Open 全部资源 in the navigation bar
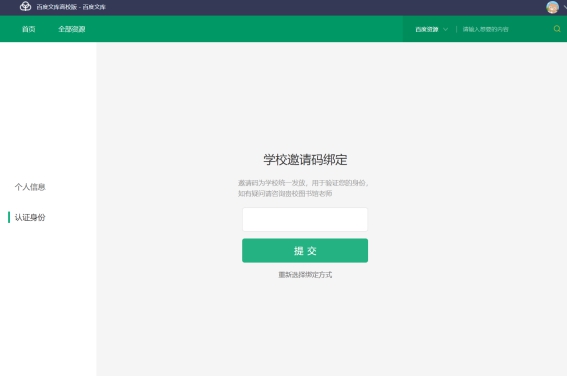The image size is (567, 377). point(72,29)
